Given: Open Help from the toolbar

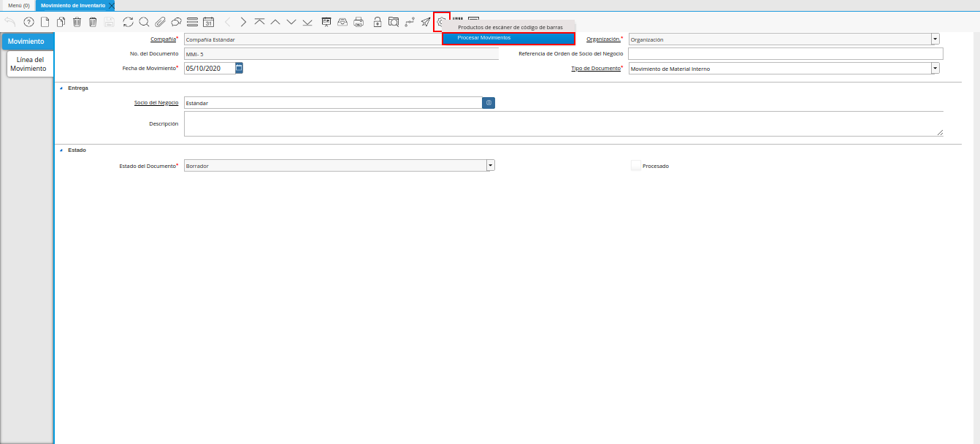Looking at the screenshot, I should [x=28, y=22].
